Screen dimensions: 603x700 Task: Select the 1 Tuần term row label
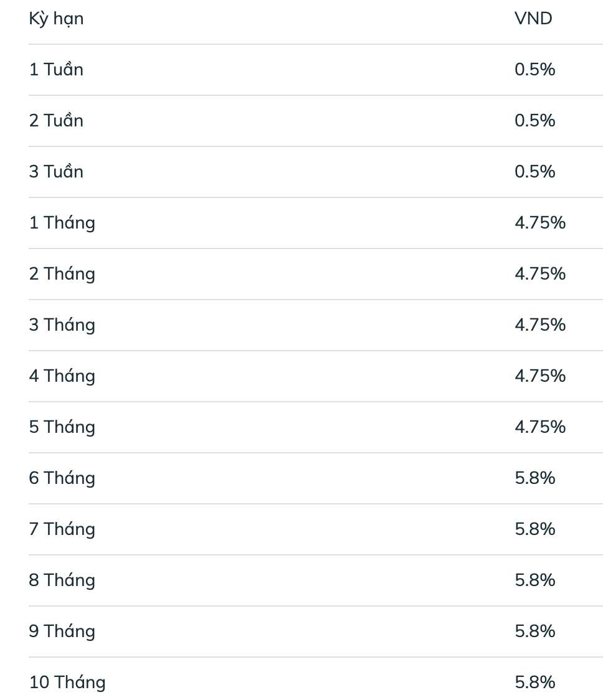(56, 70)
